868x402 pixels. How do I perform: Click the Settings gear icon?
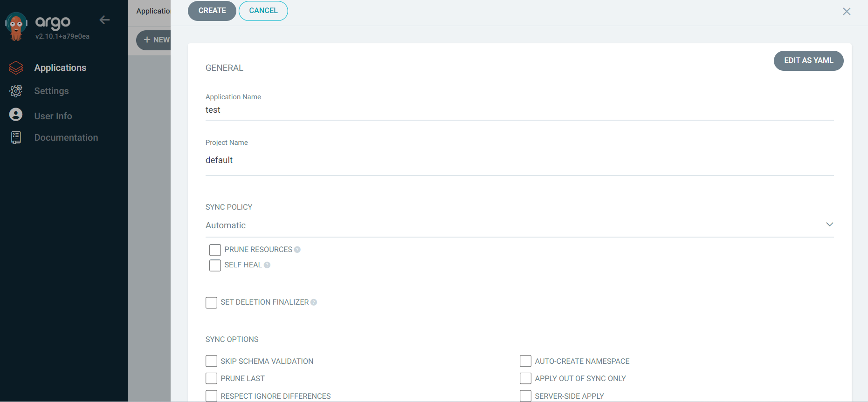point(16,91)
